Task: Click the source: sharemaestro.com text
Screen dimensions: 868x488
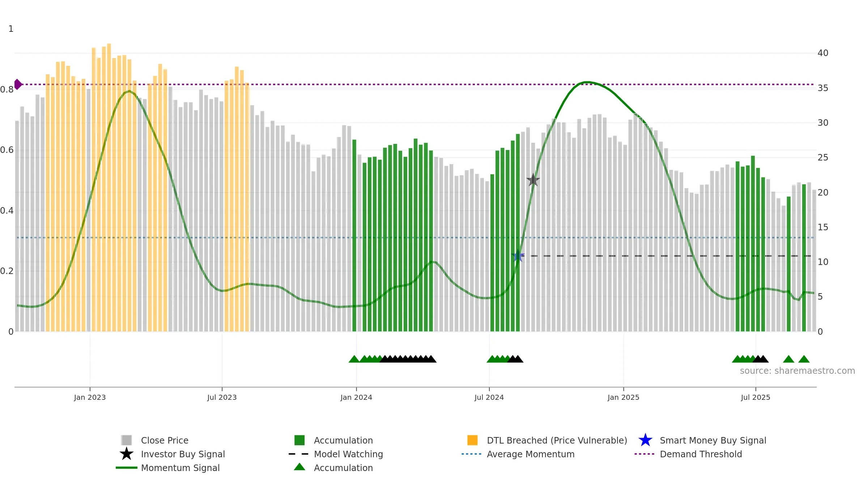Action: 797,371
